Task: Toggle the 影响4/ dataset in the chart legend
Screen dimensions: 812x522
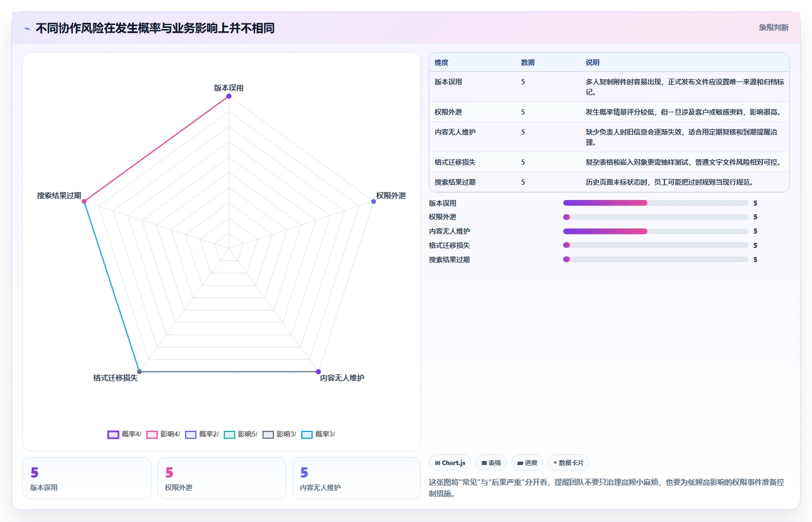Action: pyautogui.click(x=163, y=434)
